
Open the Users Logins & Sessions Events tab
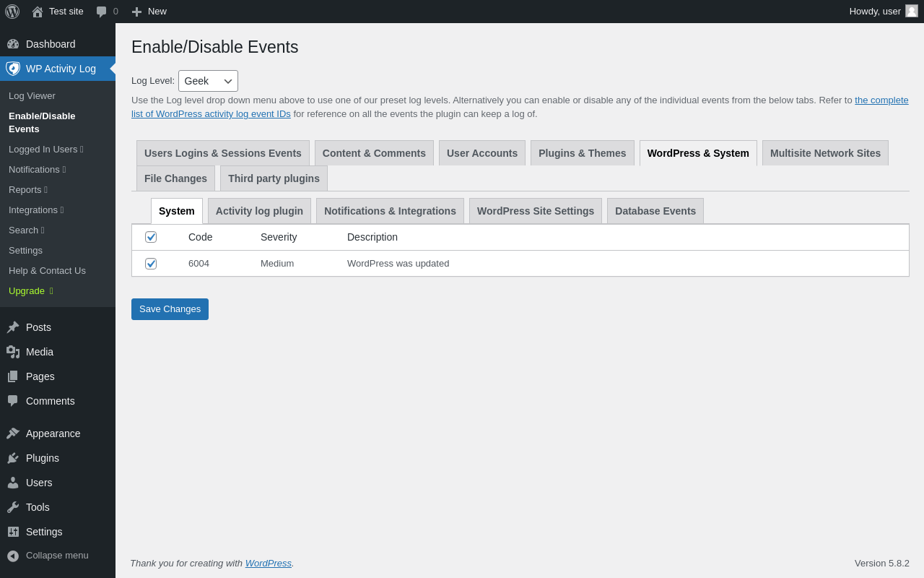click(x=222, y=153)
